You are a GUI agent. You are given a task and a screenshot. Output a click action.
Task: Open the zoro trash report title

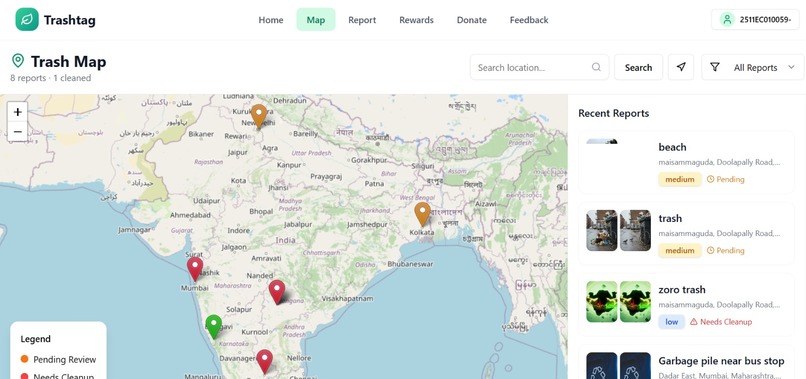[682, 290]
